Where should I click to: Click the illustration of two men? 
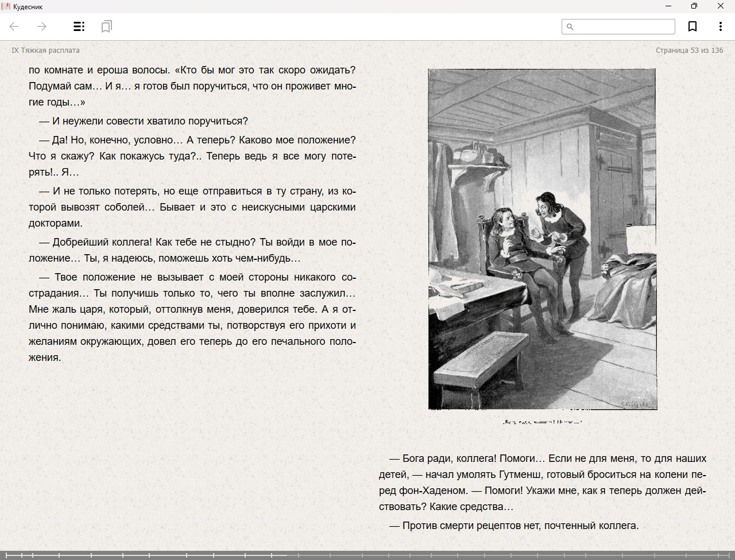pos(542,239)
